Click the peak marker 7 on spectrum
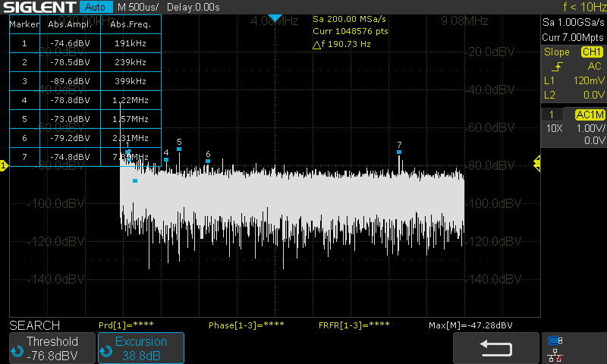 pyautogui.click(x=399, y=152)
